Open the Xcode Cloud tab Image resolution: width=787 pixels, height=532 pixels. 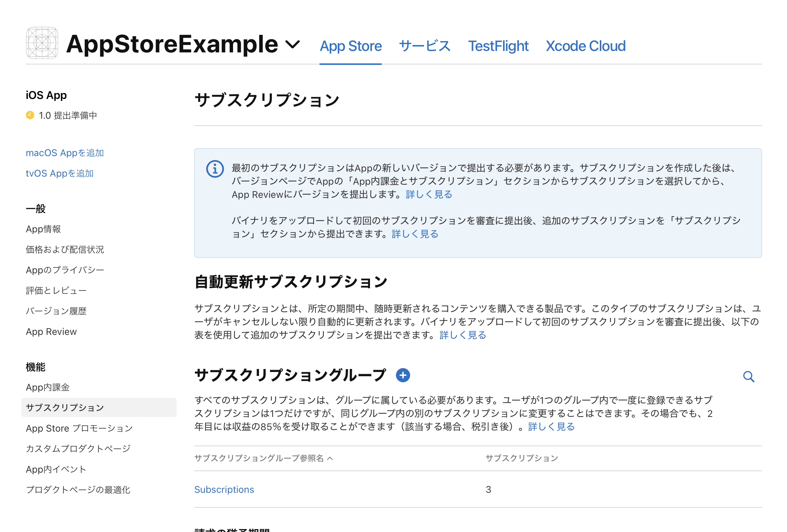[585, 46]
